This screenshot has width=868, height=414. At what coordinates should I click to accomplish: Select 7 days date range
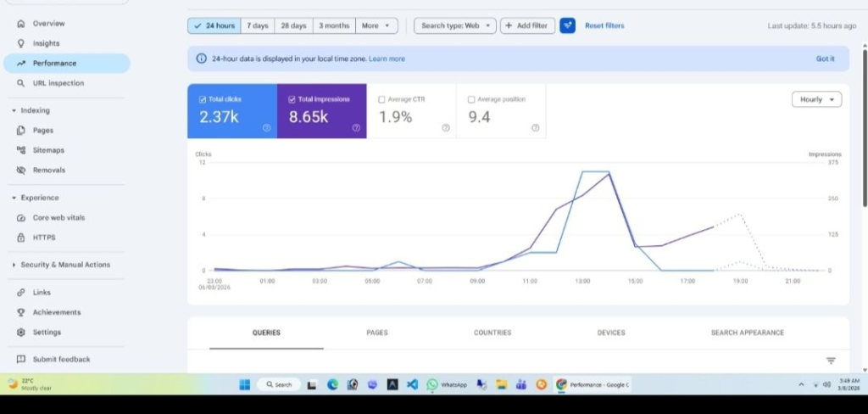coord(258,25)
